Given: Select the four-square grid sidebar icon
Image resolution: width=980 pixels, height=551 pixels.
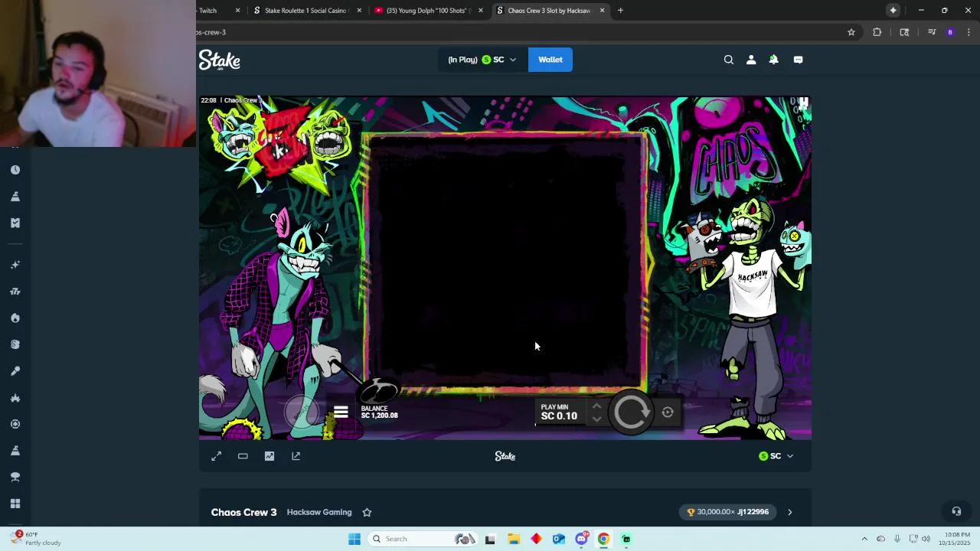Looking at the screenshot, I should point(15,504).
